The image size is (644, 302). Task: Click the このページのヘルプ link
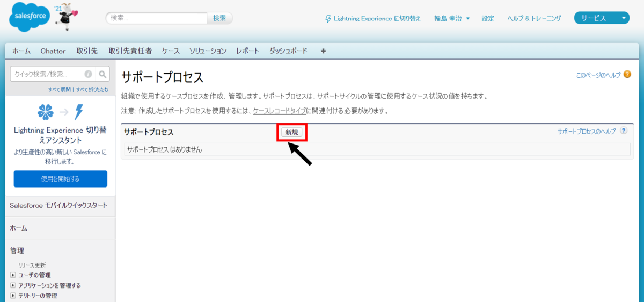coord(598,76)
